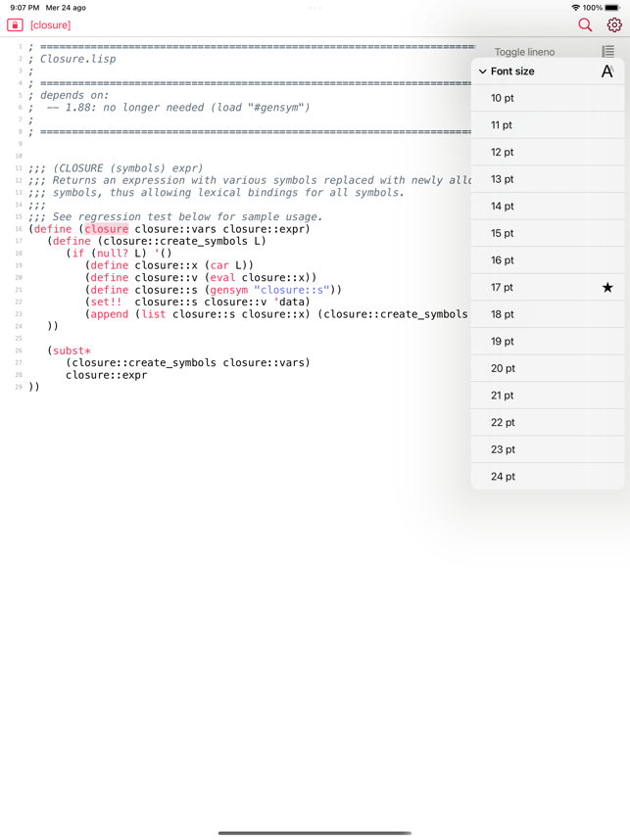630x840 pixels.
Task: Choose 18 pt font size
Action: pyautogui.click(x=503, y=314)
